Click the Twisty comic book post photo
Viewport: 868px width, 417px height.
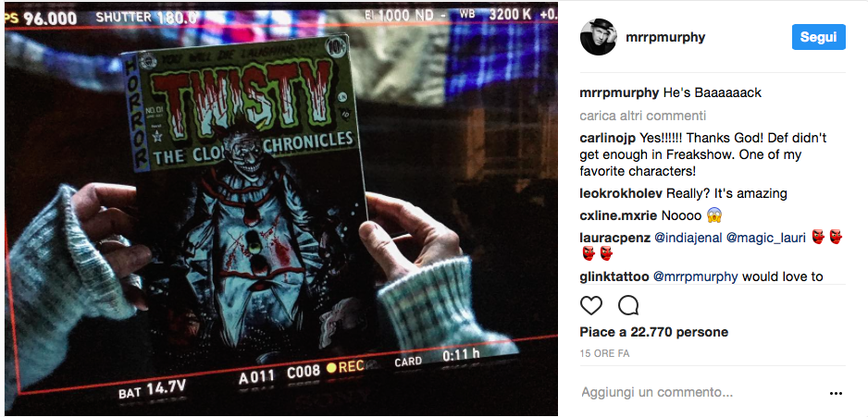coord(280,209)
